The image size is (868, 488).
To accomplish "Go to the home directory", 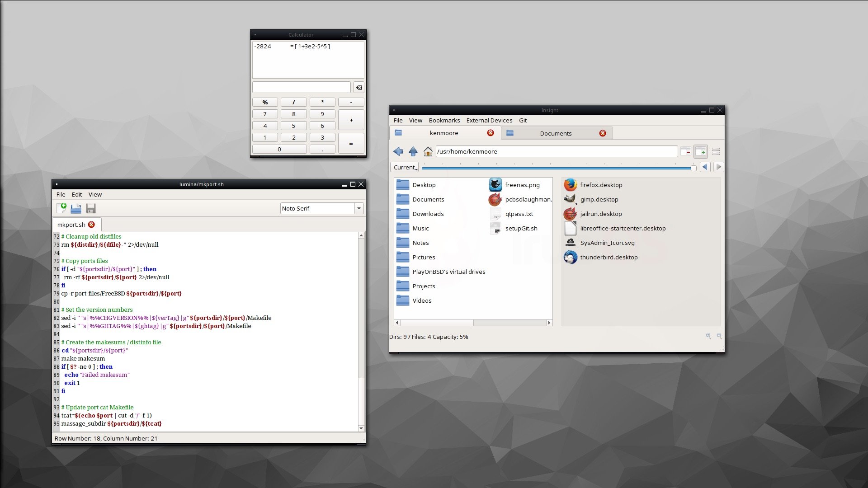I will (428, 151).
